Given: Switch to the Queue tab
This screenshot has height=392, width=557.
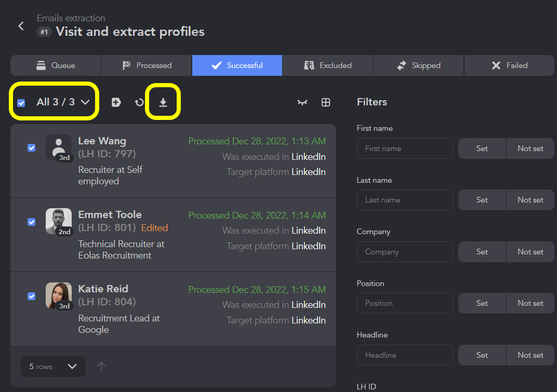Looking at the screenshot, I should [56, 65].
